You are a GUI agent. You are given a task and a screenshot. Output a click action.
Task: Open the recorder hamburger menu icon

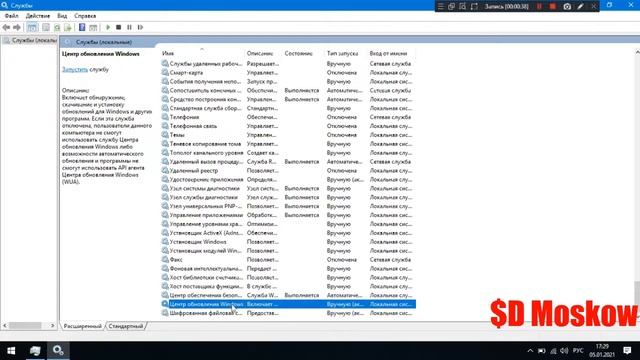tap(440, 6)
